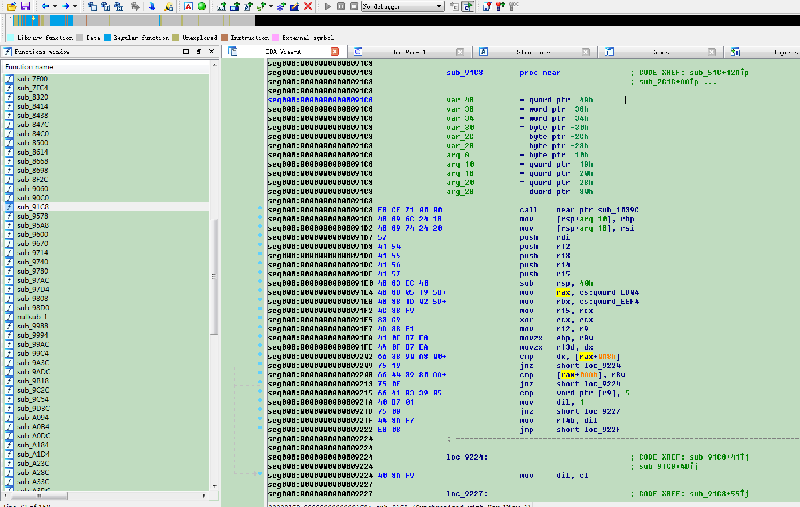
Task: Switch to the Structures tab
Action: (x=531, y=51)
